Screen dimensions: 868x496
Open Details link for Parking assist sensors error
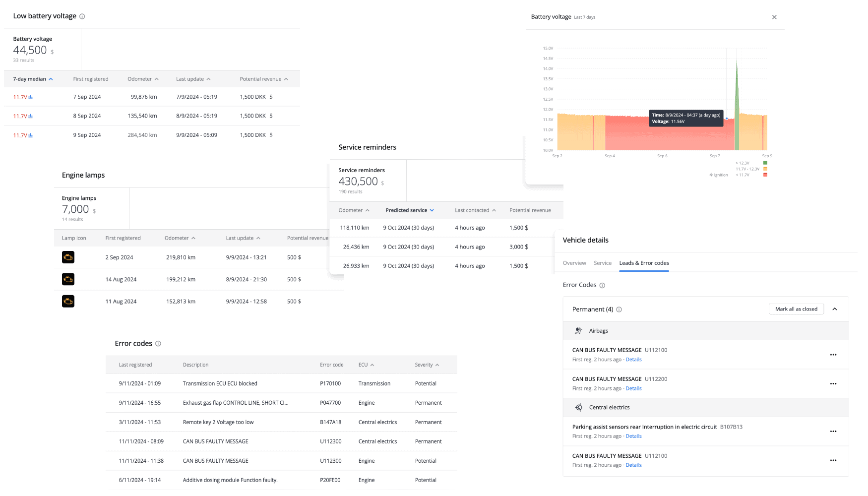[x=633, y=436]
